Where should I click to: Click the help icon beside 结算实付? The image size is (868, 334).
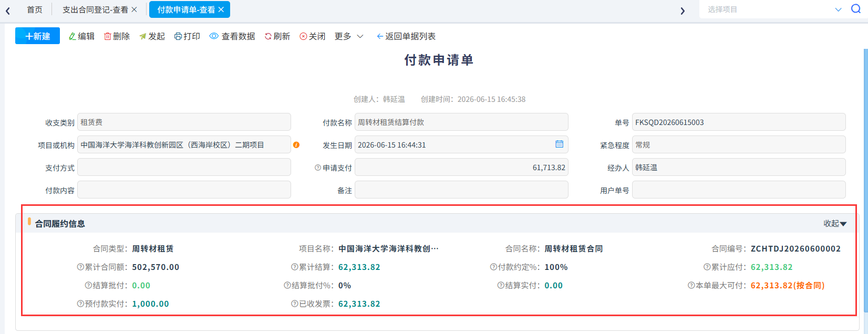pos(501,285)
